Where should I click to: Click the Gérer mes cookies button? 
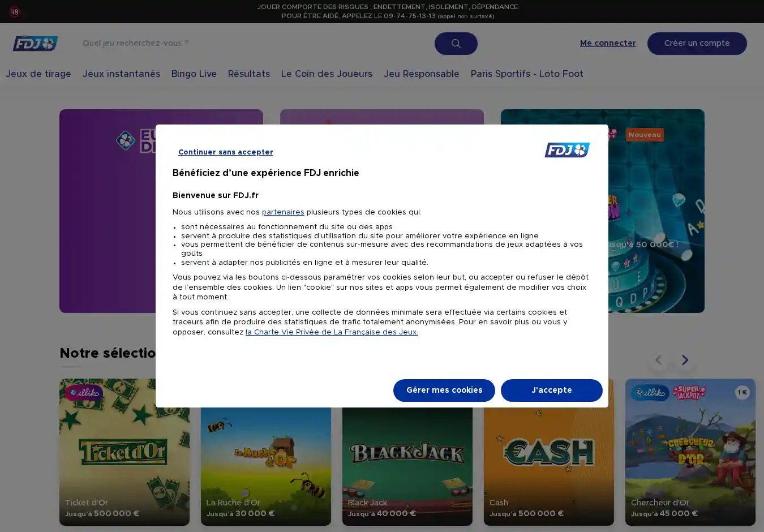point(444,391)
